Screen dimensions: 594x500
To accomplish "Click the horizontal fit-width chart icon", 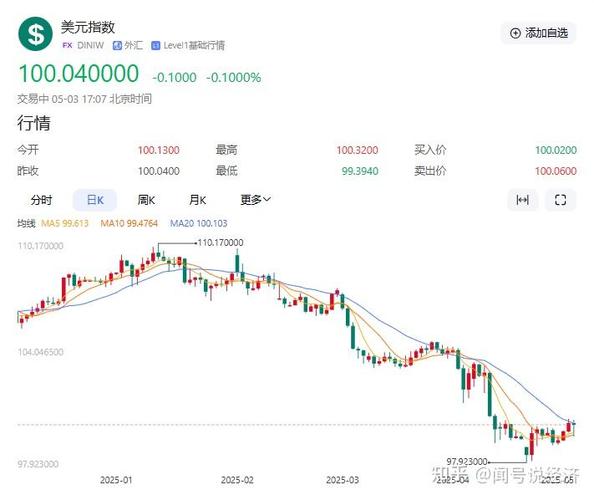I will pos(523,200).
